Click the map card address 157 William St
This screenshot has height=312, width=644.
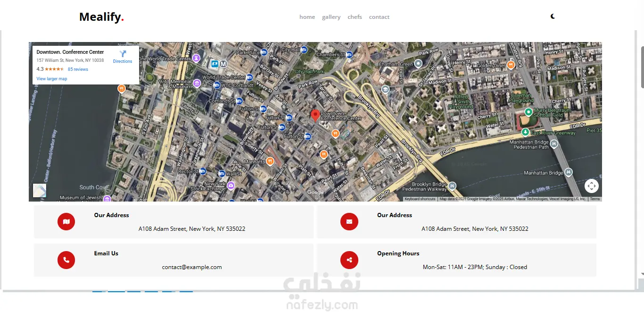[70, 60]
